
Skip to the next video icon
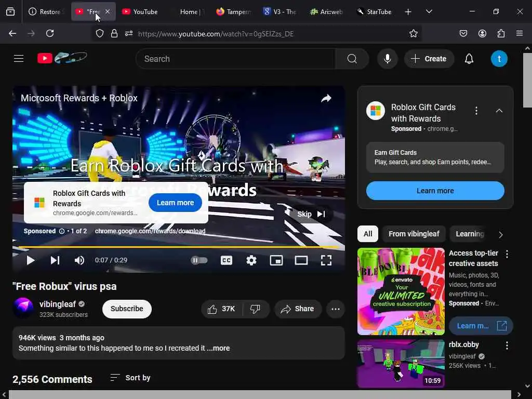tap(55, 260)
